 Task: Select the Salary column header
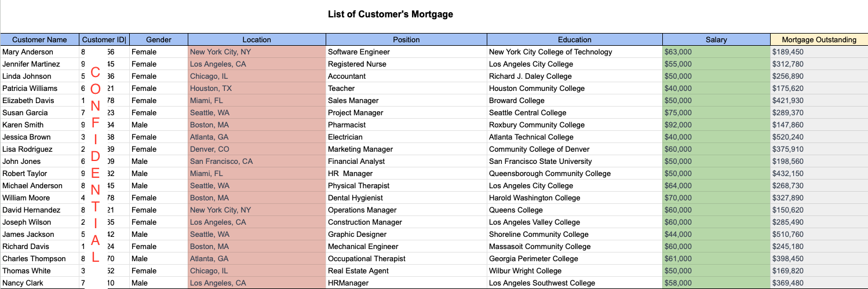point(716,40)
